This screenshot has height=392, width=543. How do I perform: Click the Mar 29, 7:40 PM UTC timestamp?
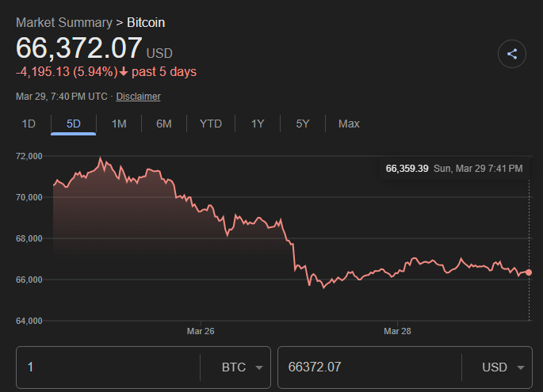click(x=62, y=97)
